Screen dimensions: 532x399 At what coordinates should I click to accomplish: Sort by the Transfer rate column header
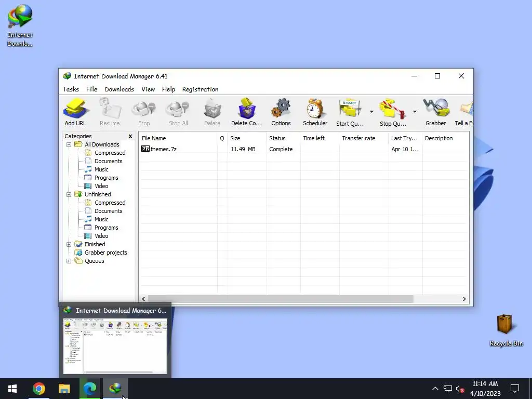(x=364, y=138)
